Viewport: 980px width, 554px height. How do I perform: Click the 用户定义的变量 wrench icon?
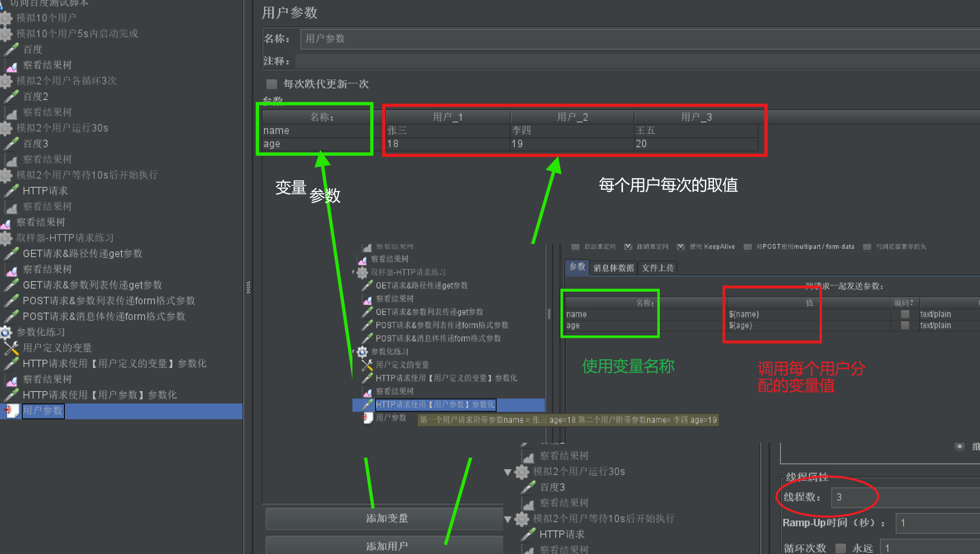coord(12,348)
